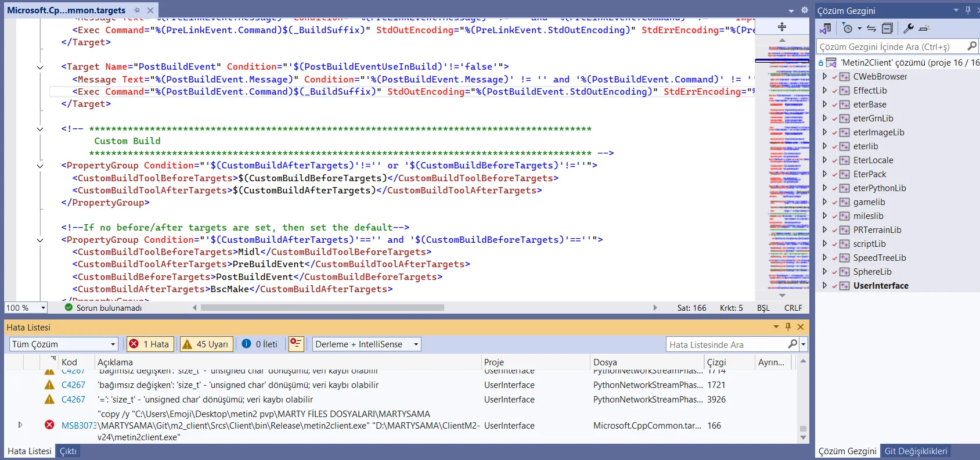Click the pending changes filter clock icon
The height and width of the screenshot is (460, 980).
point(848,28)
